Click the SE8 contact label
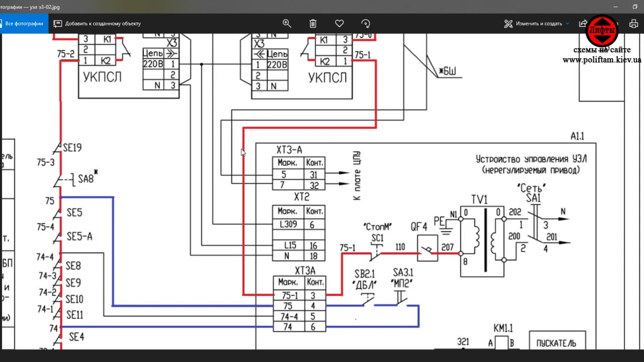Viewport: 644px width, 362px height. pyautogui.click(x=73, y=266)
